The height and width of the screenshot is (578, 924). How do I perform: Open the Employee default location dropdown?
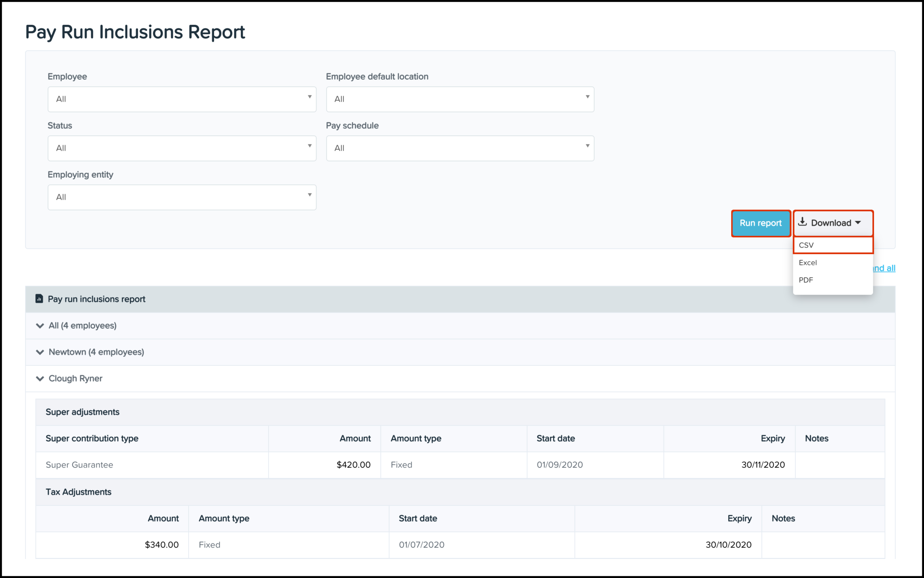[x=460, y=99]
